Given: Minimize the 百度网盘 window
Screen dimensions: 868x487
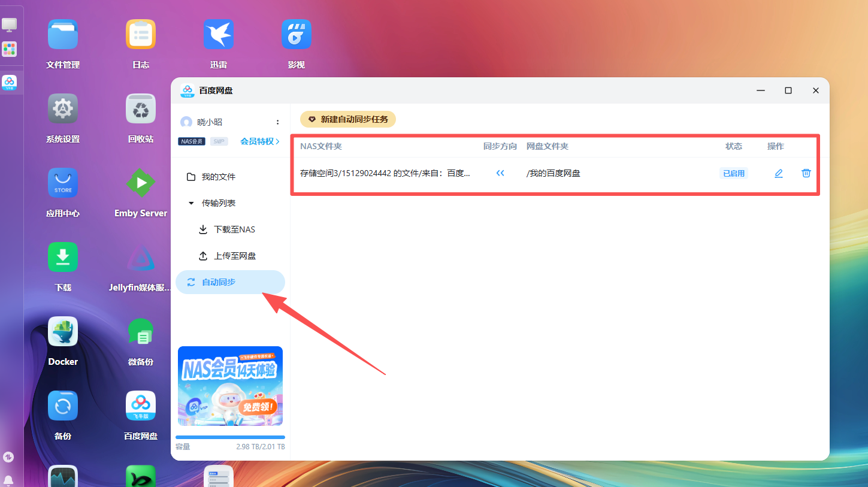Looking at the screenshot, I should pos(761,90).
